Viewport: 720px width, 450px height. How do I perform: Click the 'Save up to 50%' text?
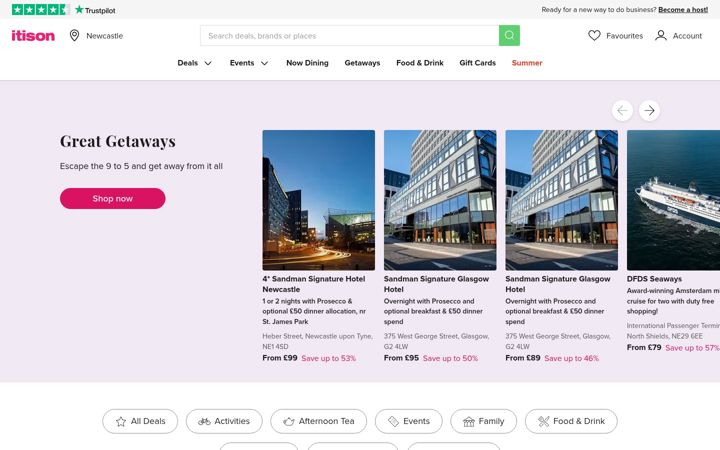(450, 358)
